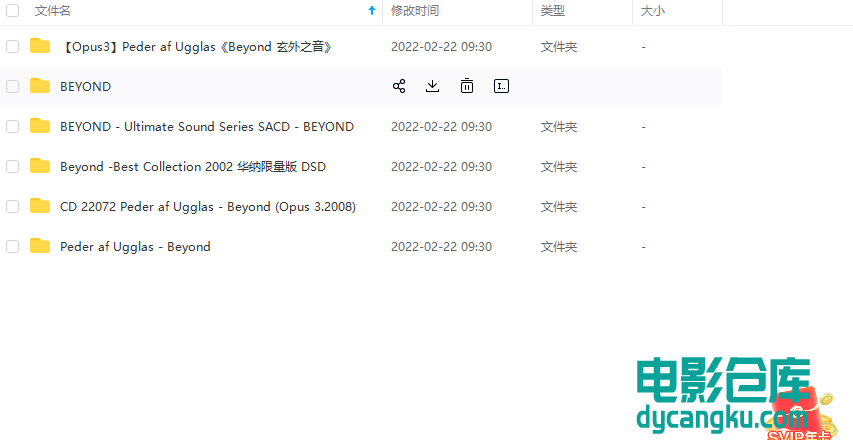Image resolution: width=853 pixels, height=440 pixels.
Task: Toggle sort direction with blue arrow
Action: point(372,10)
